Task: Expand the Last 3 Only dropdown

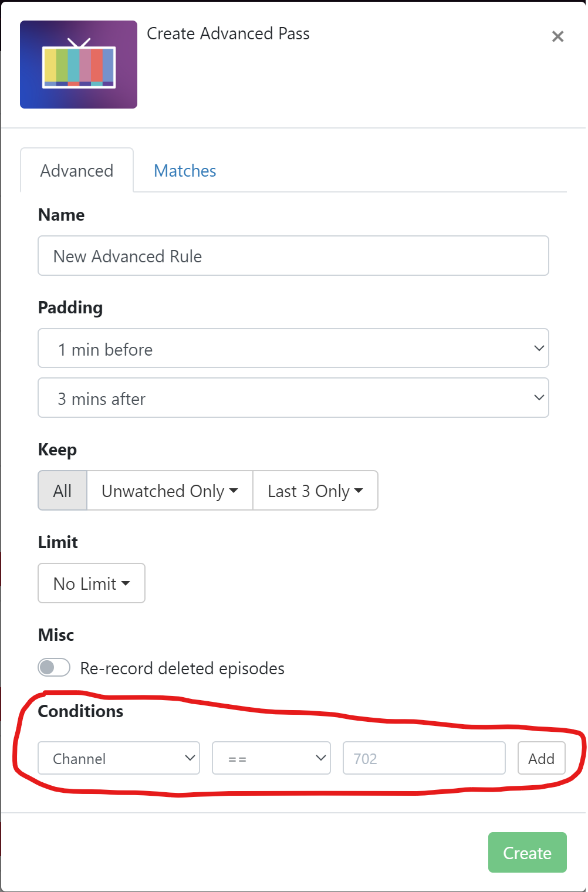Action: pyautogui.click(x=315, y=491)
